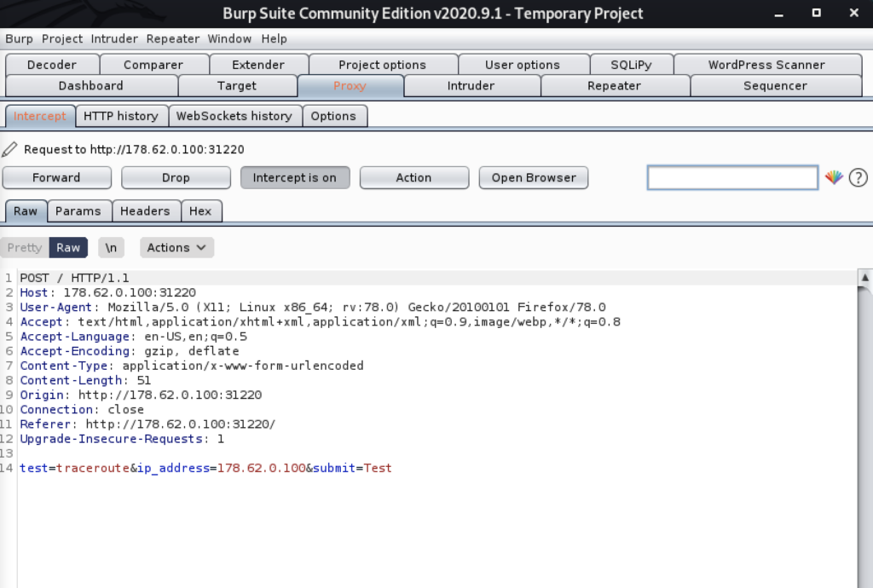Select the Raw message tab
Image resolution: width=873 pixels, height=588 pixels.
(x=26, y=210)
